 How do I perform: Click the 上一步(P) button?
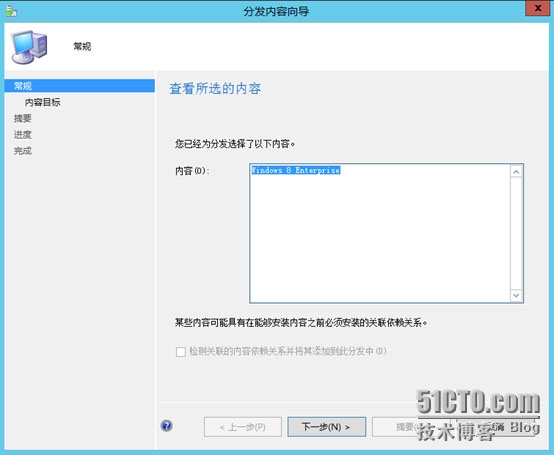pos(243,427)
